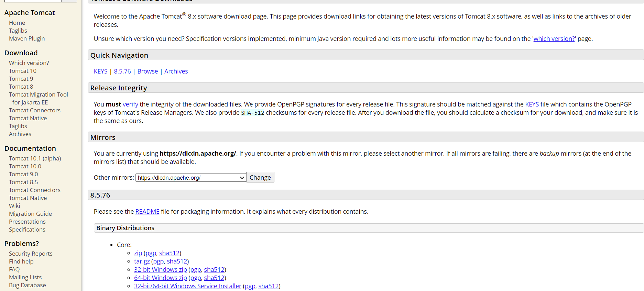Jump to 8.5.76 in Quick Navigation
644x291 pixels.
pyautogui.click(x=122, y=71)
